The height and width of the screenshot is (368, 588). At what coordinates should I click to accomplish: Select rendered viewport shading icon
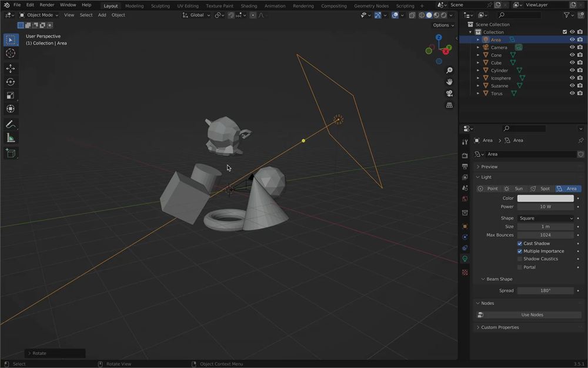tap(444, 15)
